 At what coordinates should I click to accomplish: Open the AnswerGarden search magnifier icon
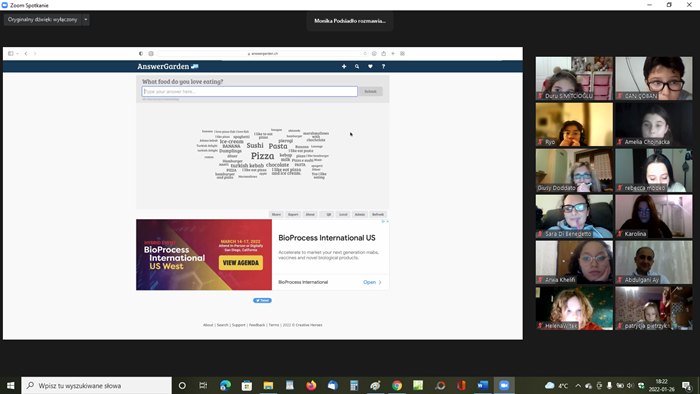(357, 66)
